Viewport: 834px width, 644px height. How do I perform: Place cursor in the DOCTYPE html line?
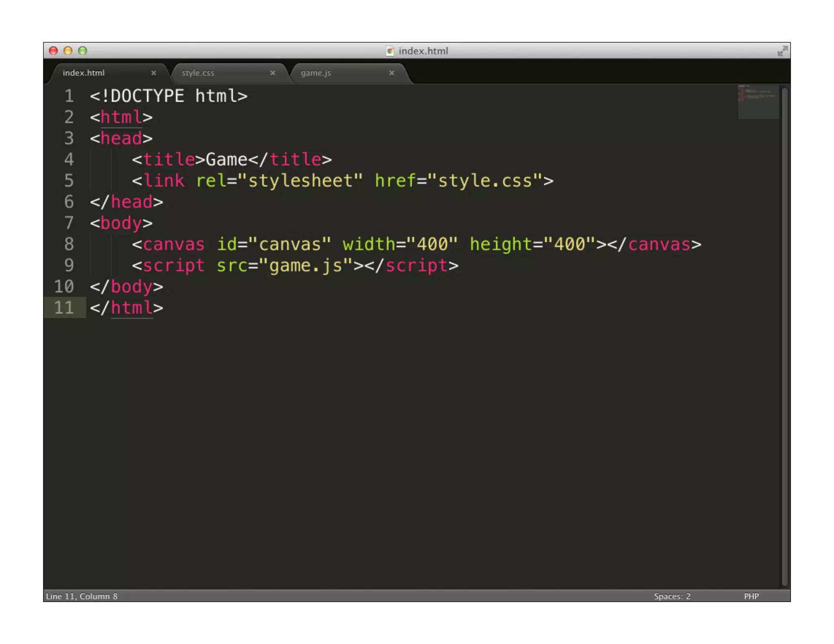coord(169,96)
